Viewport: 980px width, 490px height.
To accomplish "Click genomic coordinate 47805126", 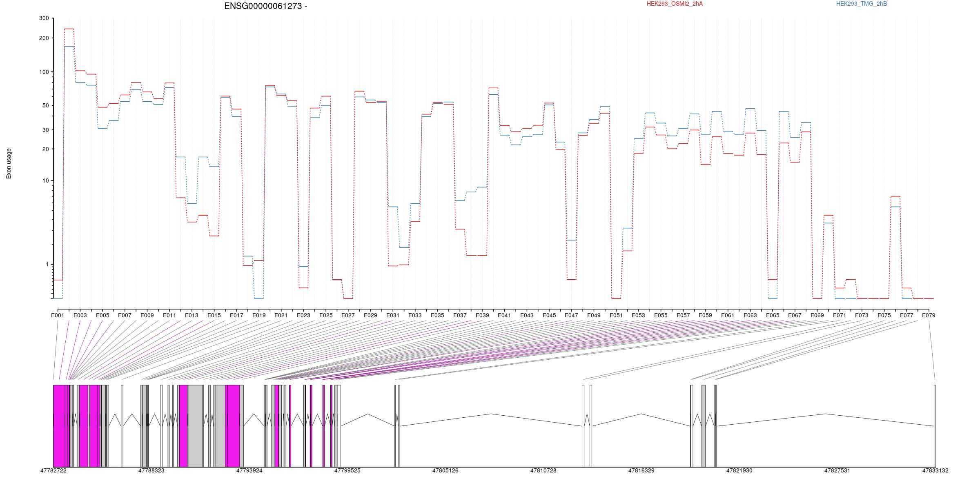I will (445, 470).
